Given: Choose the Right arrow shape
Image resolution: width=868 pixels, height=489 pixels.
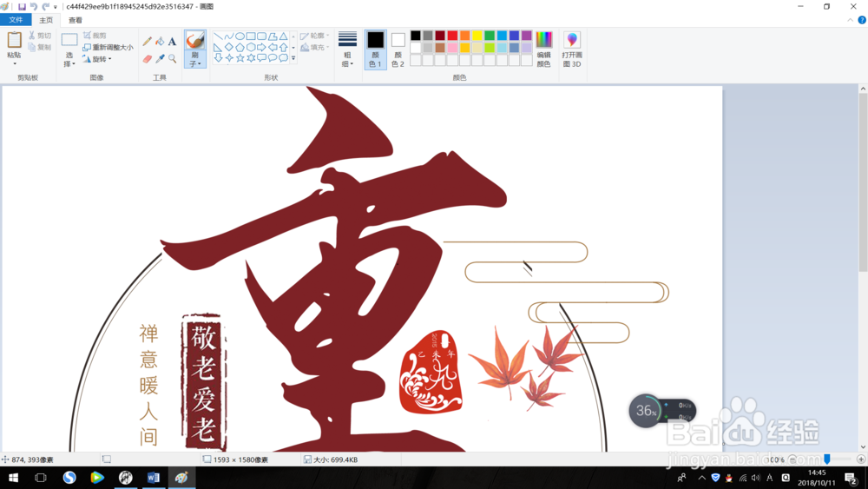Looking at the screenshot, I should coord(261,47).
